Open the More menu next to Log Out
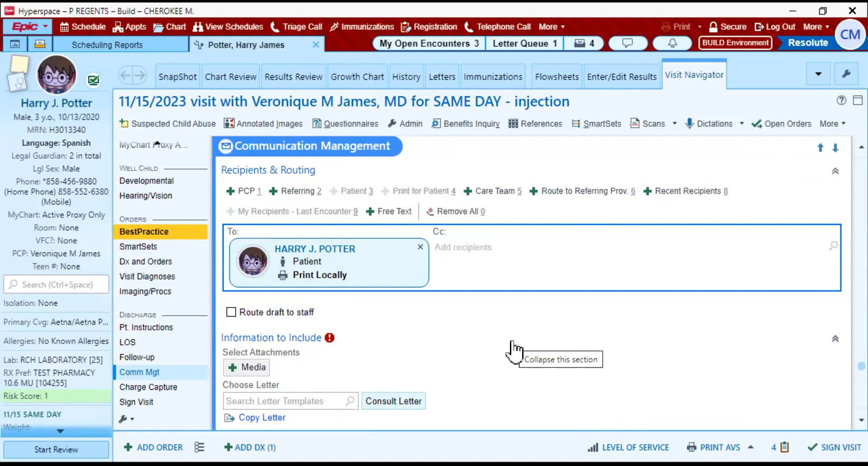The width and height of the screenshot is (868, 466). click(816, 27)
